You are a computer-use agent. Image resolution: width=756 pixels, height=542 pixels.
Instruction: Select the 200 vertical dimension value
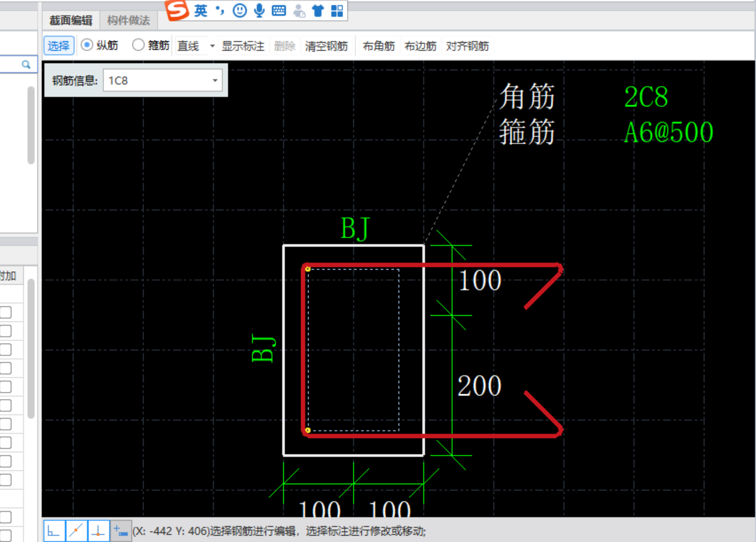tap(480, 386)
